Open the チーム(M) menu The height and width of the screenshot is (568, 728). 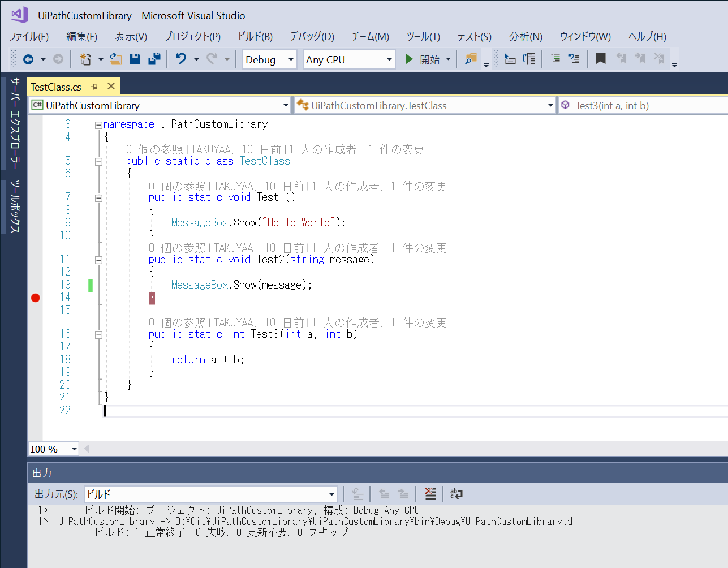tap(370, 36)
